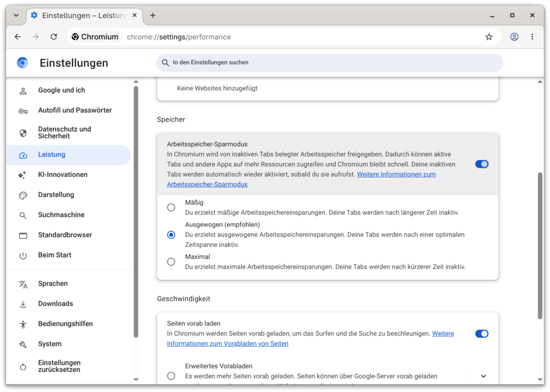Open Suchmaschine settings

pos(69,215)
